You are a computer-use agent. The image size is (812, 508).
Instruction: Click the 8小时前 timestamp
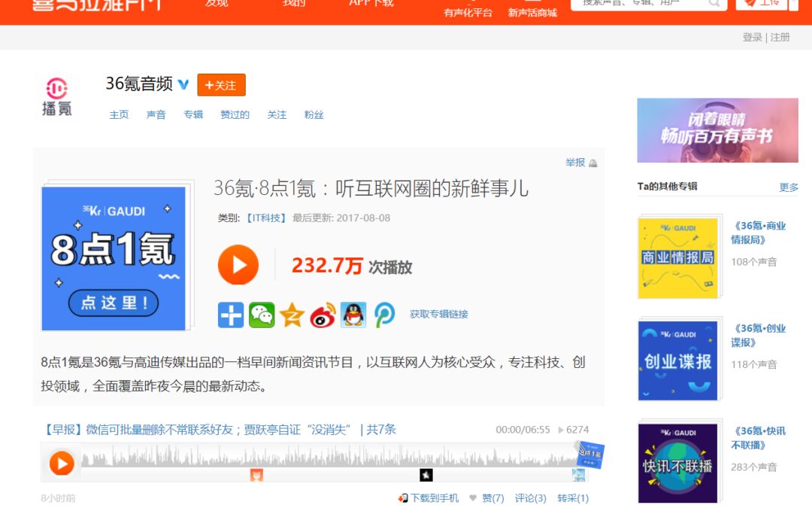tap(58, 498)
